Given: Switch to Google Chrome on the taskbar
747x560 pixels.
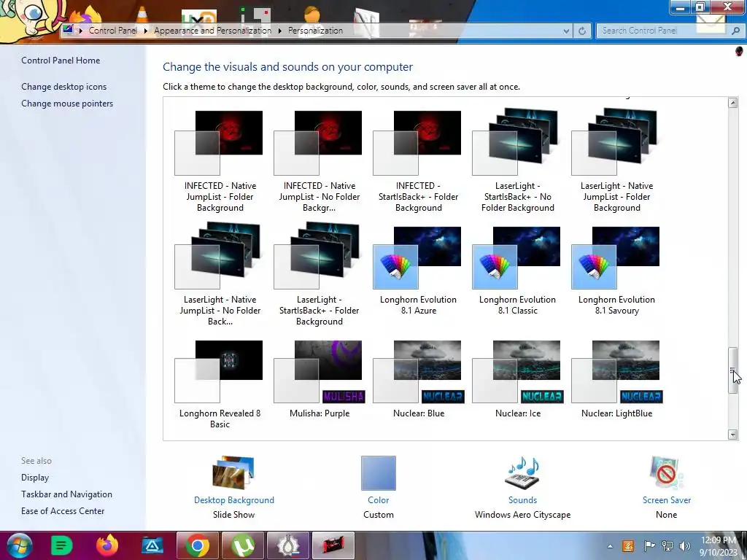Looking at the screenshot, I should pyautogui.click(x=198, y=545).
